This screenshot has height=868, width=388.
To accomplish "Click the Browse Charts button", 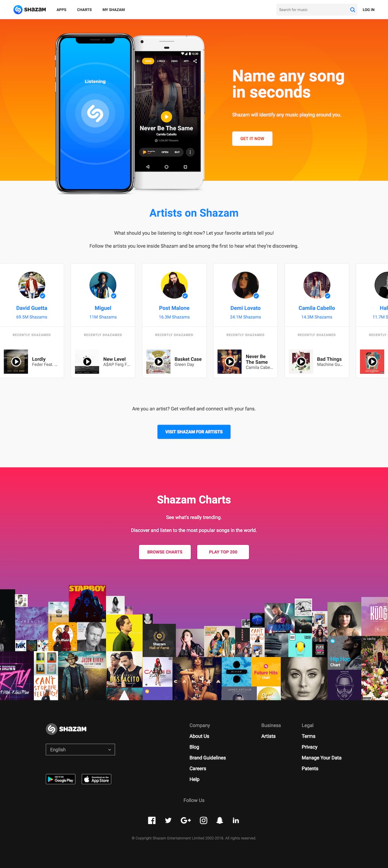I will coord(165,552).
